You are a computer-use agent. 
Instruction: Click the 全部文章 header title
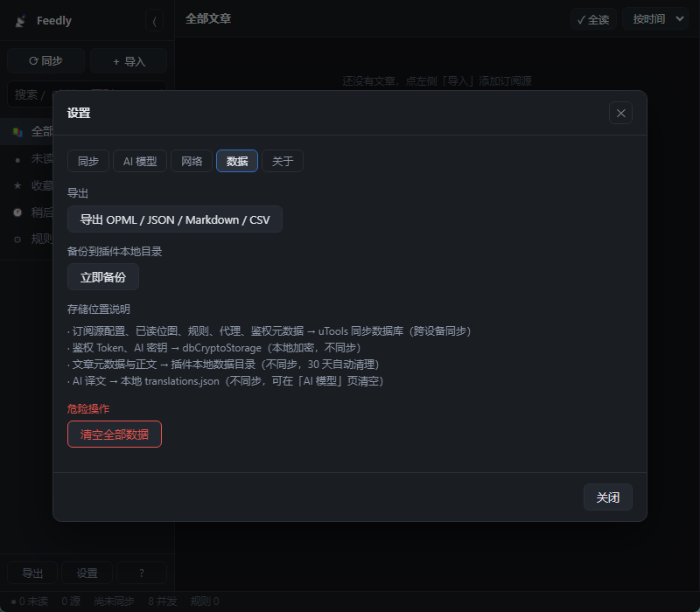pos(208,18)
